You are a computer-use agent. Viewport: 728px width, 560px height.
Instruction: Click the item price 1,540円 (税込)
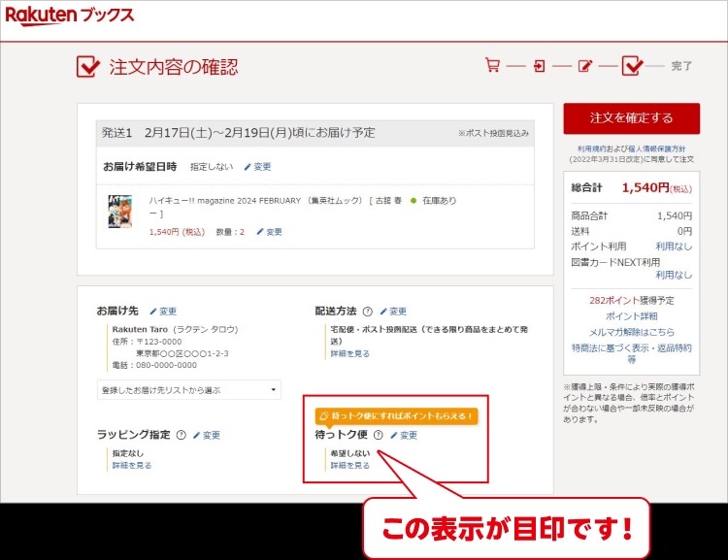pos(177,232)
